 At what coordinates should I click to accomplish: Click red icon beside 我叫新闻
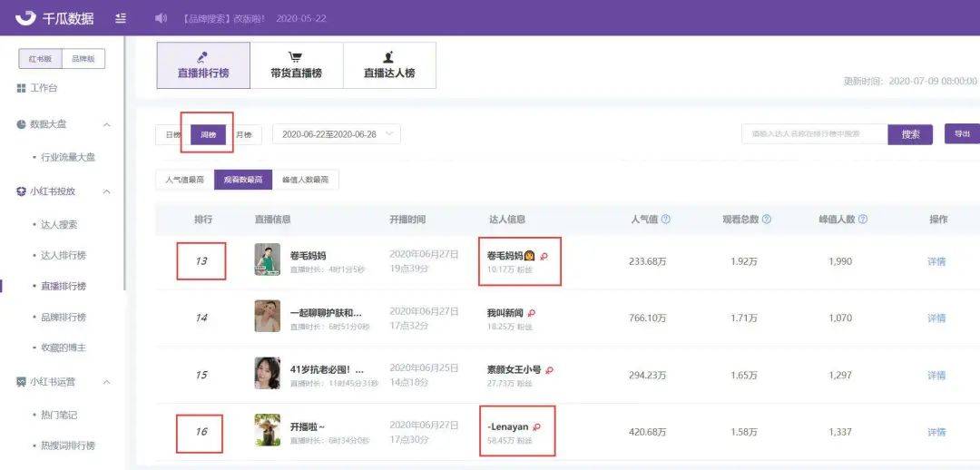tap(531, 313)
